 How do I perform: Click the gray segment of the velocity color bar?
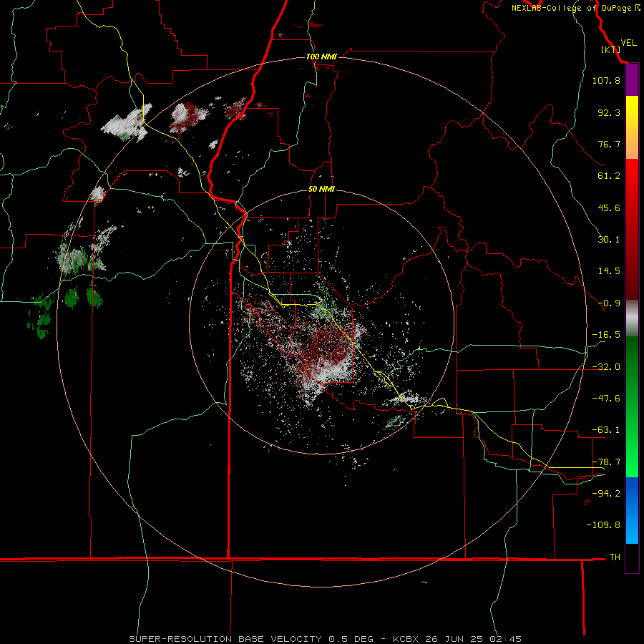click(632, 318)
